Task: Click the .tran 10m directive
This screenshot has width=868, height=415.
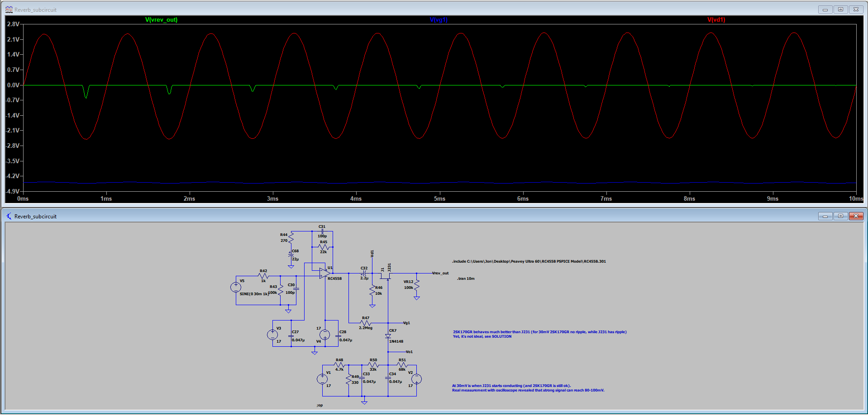Action: click(466, 278)
